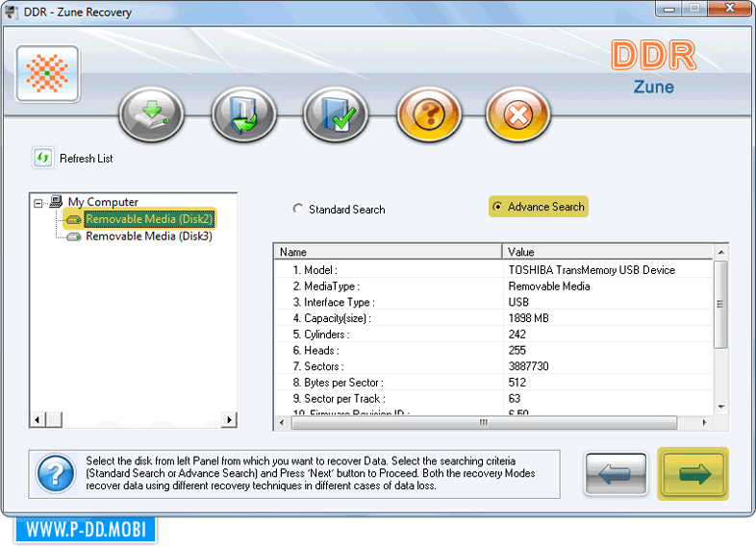
Task: Click details list horizontal scroll left arrow
Action: pos(282,423)
